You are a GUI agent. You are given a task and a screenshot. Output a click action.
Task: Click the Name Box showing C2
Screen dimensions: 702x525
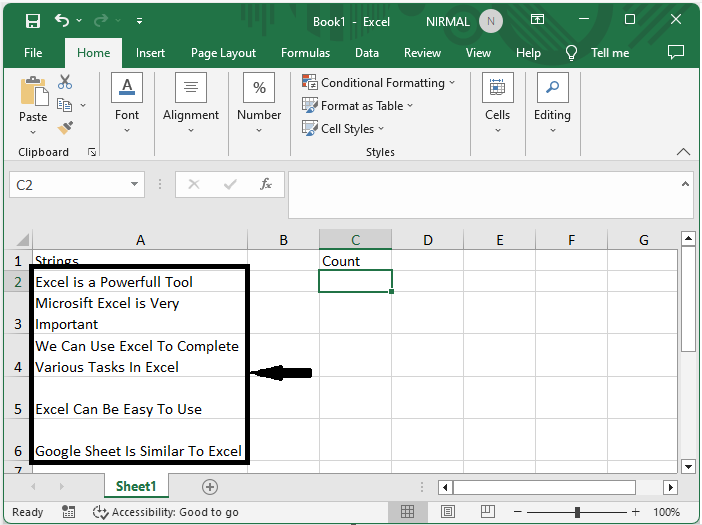tap(68, 185)
